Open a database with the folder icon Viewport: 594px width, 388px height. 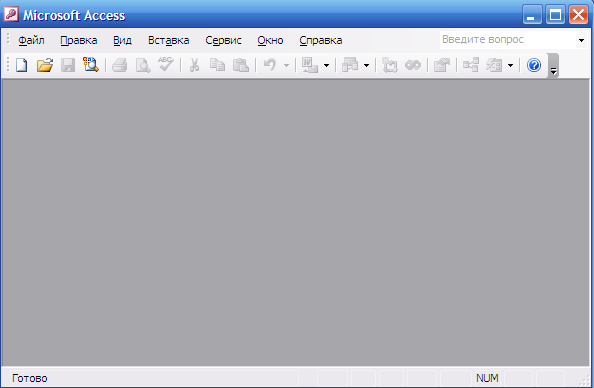click(x=45, y=65)
